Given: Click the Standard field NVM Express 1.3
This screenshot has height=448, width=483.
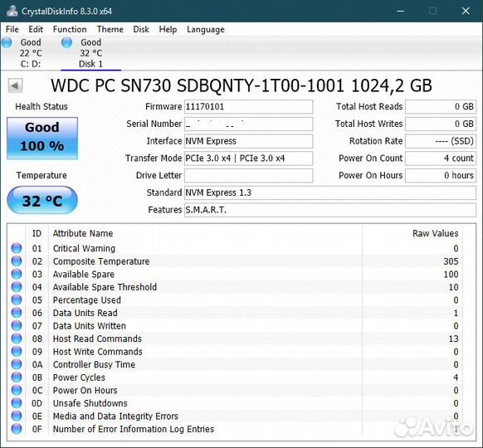Looking at the screenshot, I should coord(330,192).
